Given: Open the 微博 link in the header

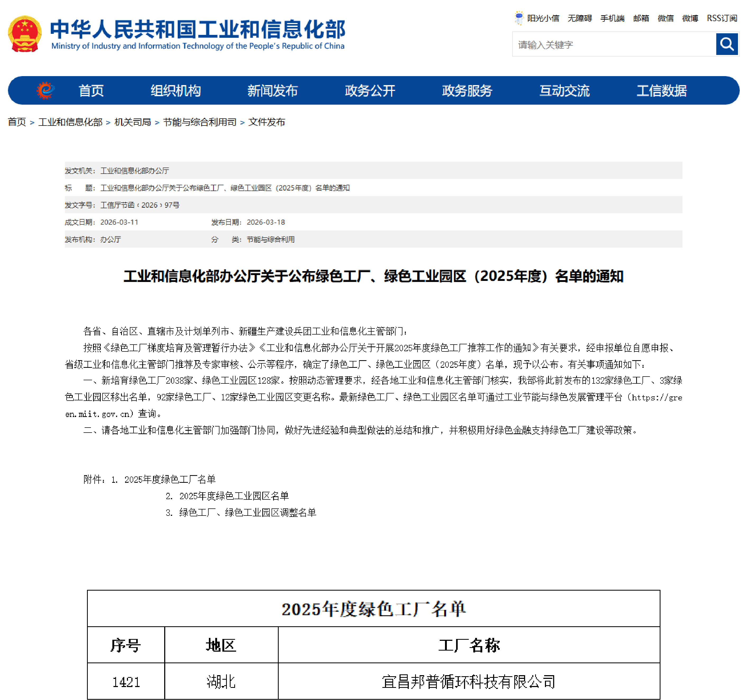Looking at the screenshot, I should click(690, 18).
